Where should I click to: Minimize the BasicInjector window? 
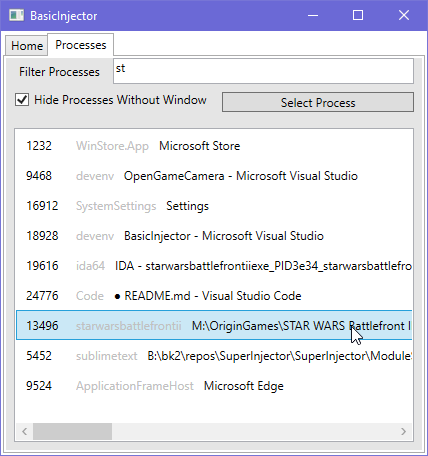click(x=313, y=15)
